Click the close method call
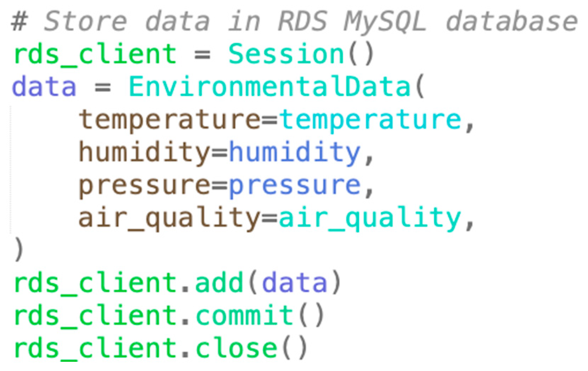The image size is (588, 371). (236, 348)
